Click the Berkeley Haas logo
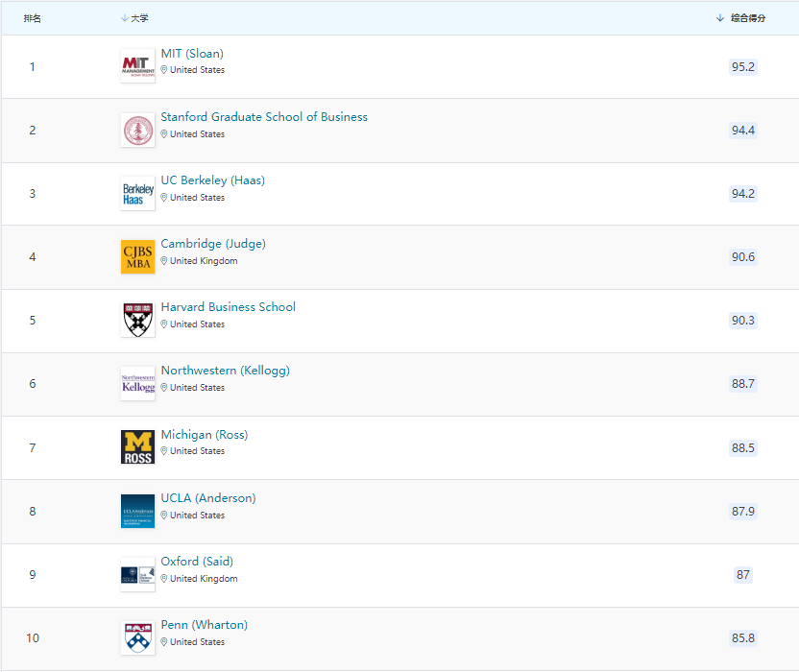The width and height of the screenshot is (799, 672). tap(137, 194)
